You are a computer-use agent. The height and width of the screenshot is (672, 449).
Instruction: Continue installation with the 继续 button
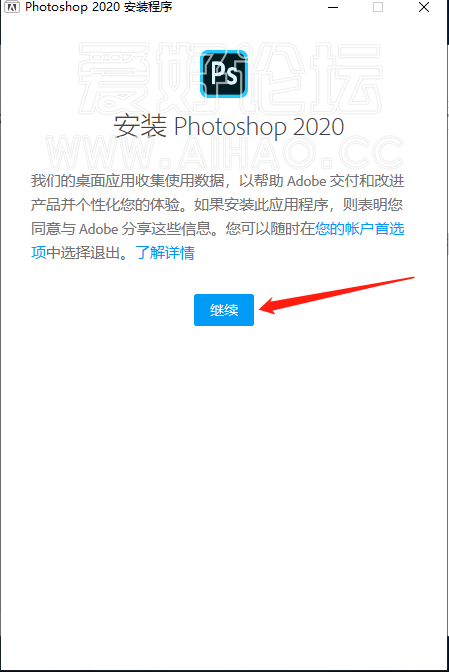click(224, 310)
